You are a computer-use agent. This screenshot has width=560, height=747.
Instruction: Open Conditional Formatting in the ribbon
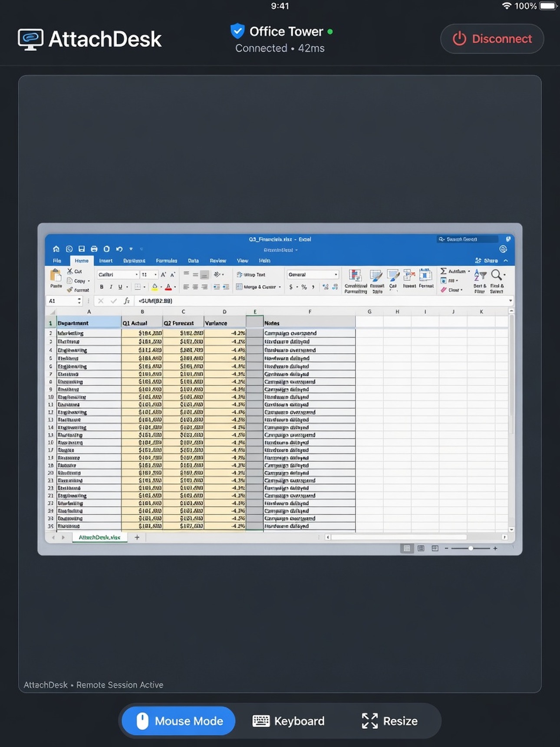click(x=356, y=280)
